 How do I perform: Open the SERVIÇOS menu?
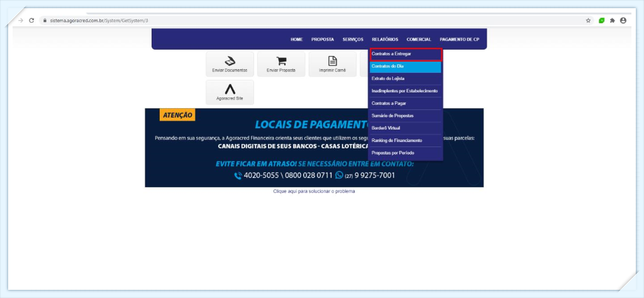(x=353, y=40)
